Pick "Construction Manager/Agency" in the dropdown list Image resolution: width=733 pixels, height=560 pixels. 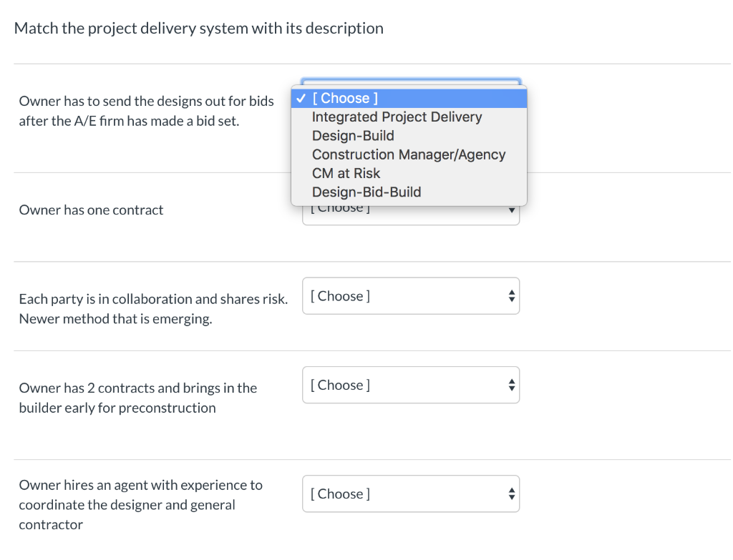(x=408, y=154)
